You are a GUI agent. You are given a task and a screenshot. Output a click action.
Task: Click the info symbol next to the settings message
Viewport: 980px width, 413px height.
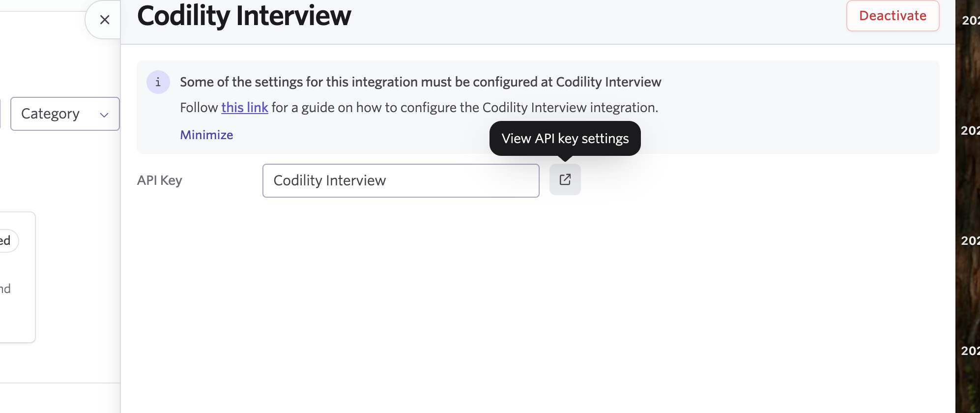click(158, 82)
